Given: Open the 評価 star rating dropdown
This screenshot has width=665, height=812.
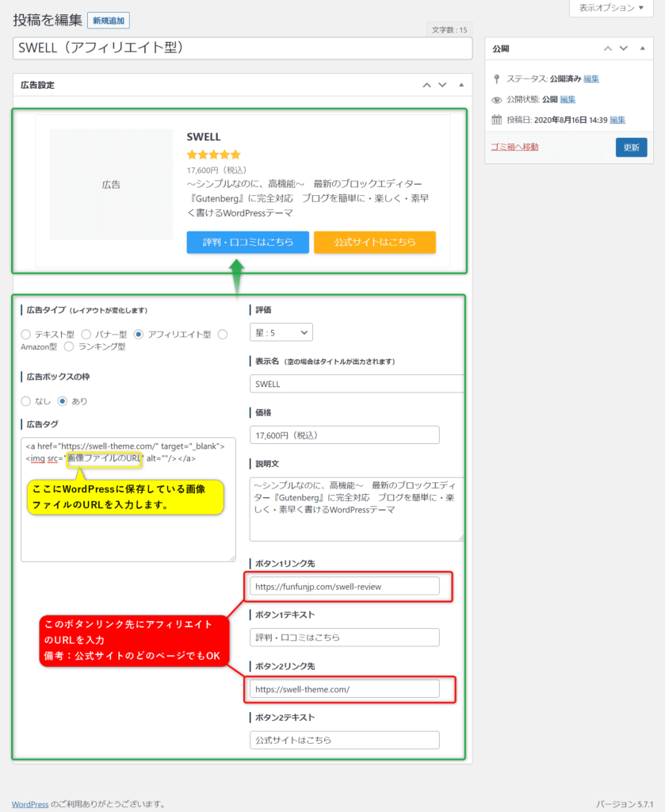Looking at the screenshot, I should [x=281, y=332].
